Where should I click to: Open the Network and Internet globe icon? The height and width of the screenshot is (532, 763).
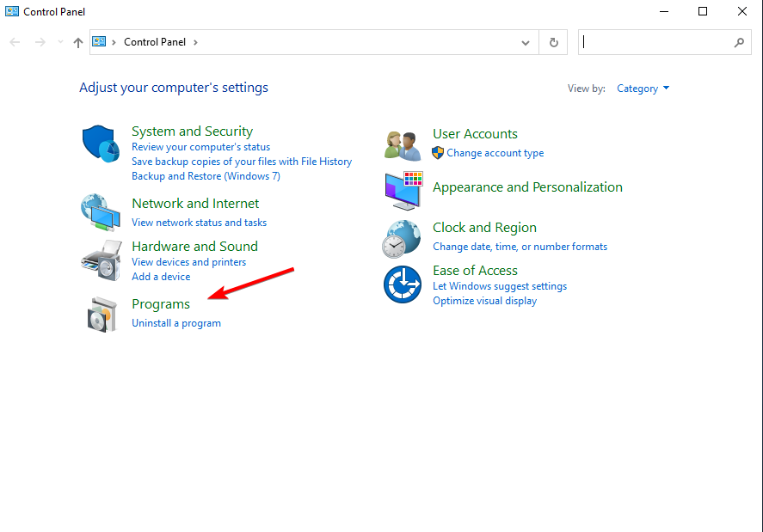click(101, 212)
